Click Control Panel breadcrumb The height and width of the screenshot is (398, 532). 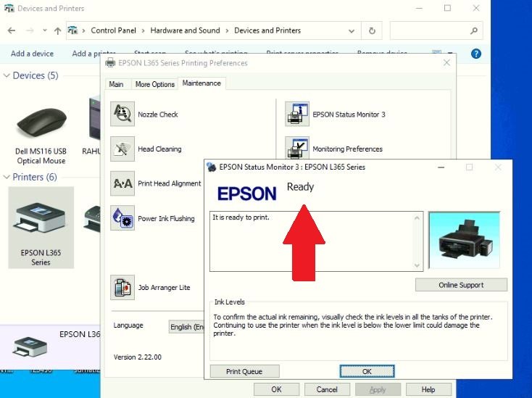[113, 30]
